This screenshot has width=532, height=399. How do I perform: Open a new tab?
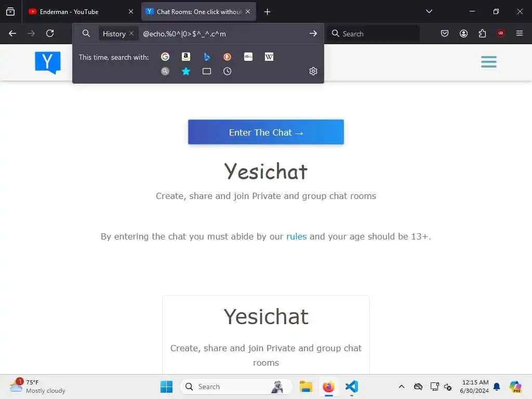click(x=268, y=12)
